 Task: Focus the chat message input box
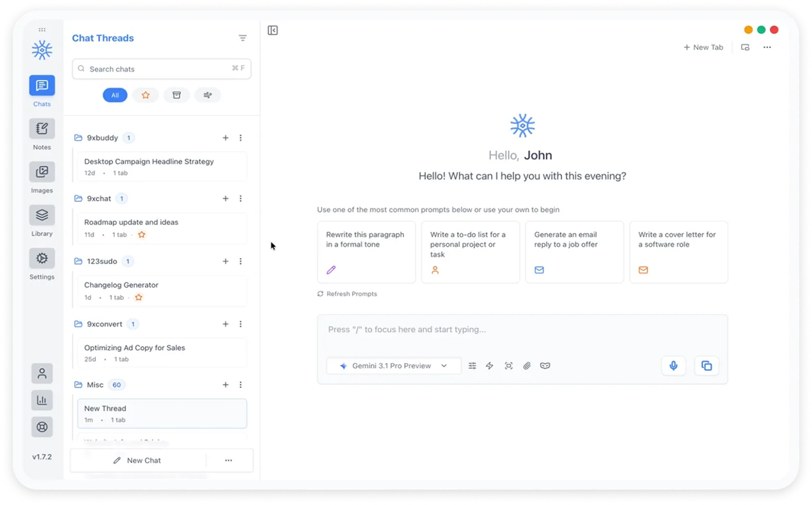[x=522, y=330]
